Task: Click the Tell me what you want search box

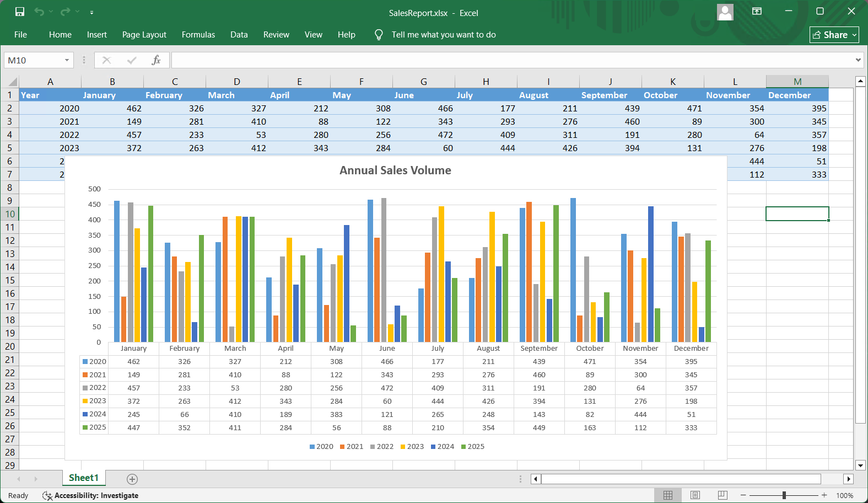Action: (x=443, y=35)
